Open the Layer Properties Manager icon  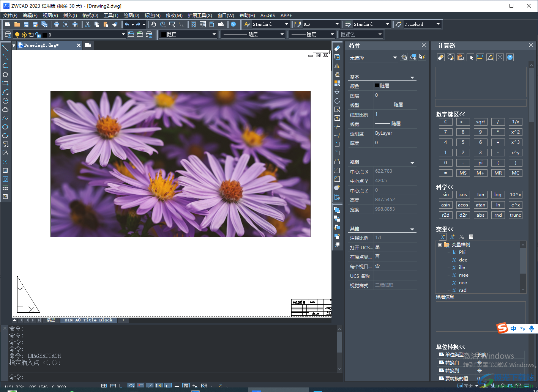(8, 35)
